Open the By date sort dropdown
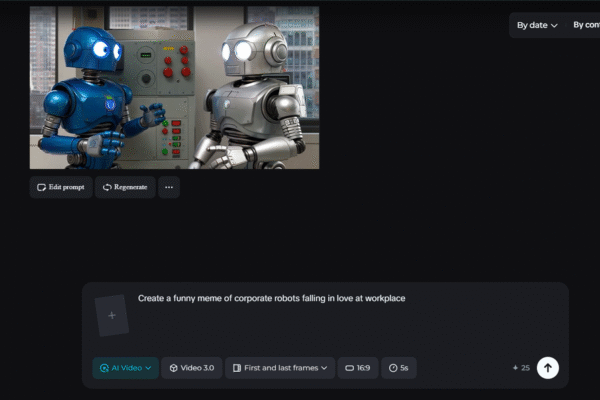Image resolution: width=600 pixels, height=400 pixels. click(537, 25)
